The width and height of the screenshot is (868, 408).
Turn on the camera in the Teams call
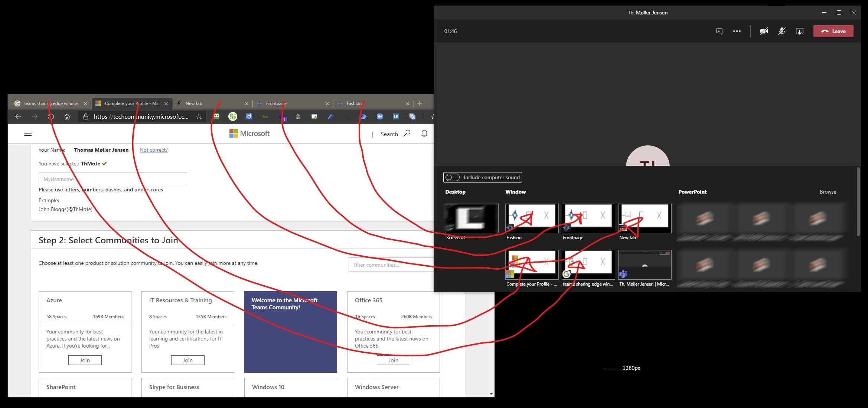pos(764,31)
